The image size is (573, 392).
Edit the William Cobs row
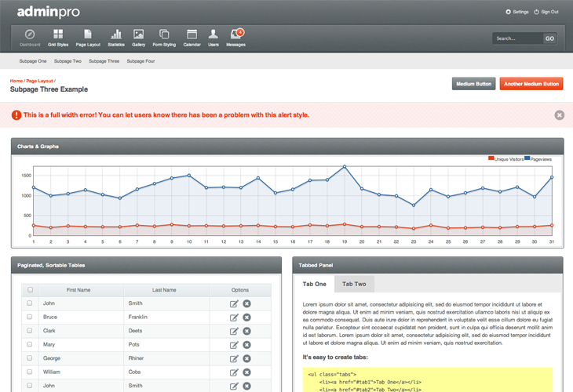click(234, 372)
